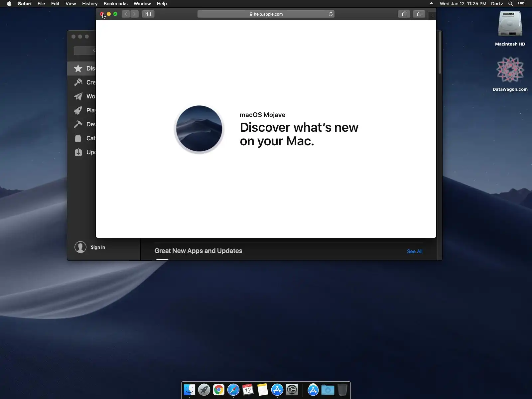This screenshot has width=532, height=399.
Task: Open Launchpad from the Dock
Action: [x=204, y=390]
